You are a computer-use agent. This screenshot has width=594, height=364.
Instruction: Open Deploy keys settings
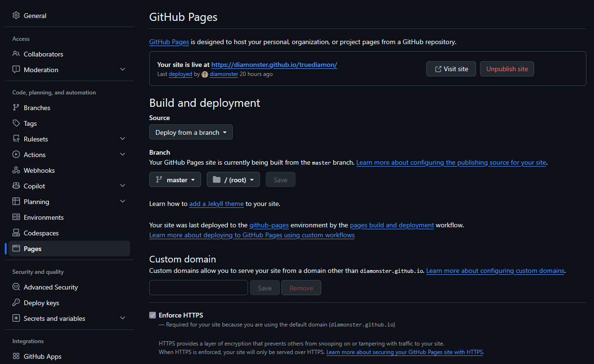[x=69, y=303]
